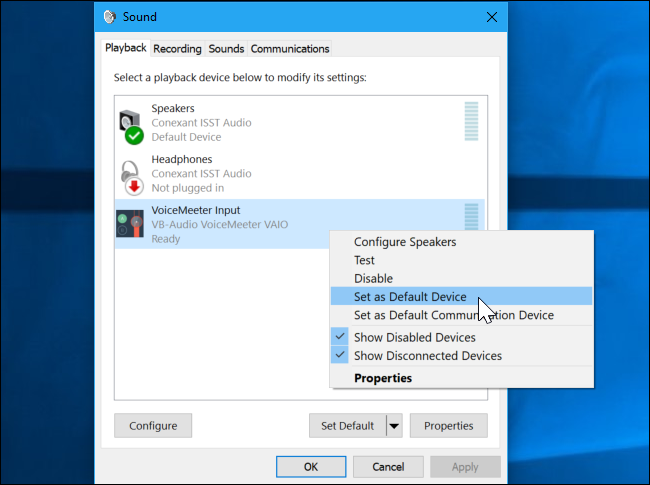Image resolution: width=650 pixels, height=485 pixels.
Task: Click the Configure button
Action: click(153, 426)
